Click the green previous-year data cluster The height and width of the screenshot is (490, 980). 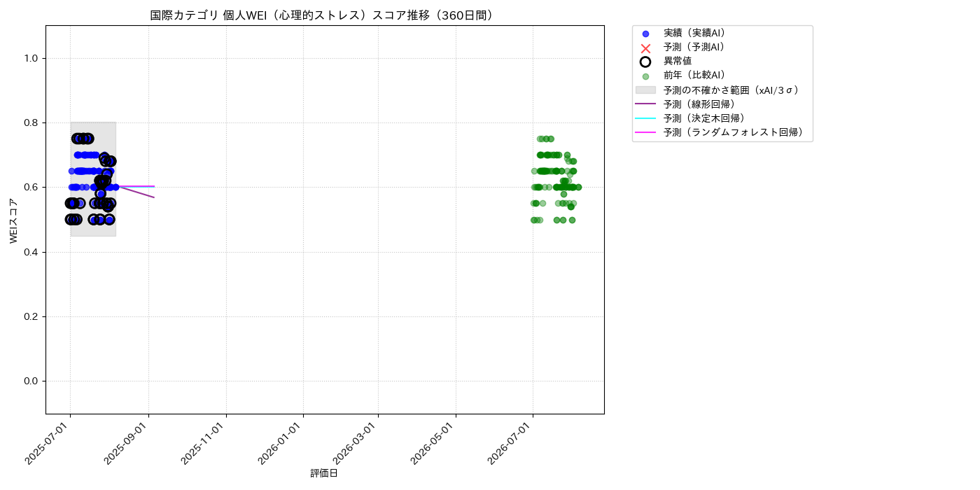pos(556,179)
